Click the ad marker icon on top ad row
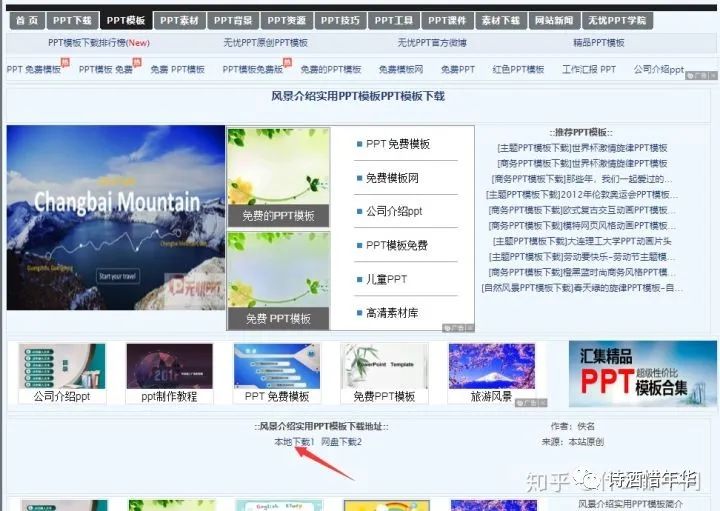720x511 pixels. click(701, 75)
